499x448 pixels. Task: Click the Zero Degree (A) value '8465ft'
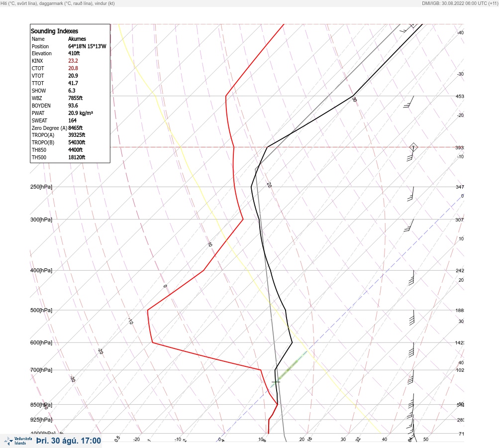point(76,128)
